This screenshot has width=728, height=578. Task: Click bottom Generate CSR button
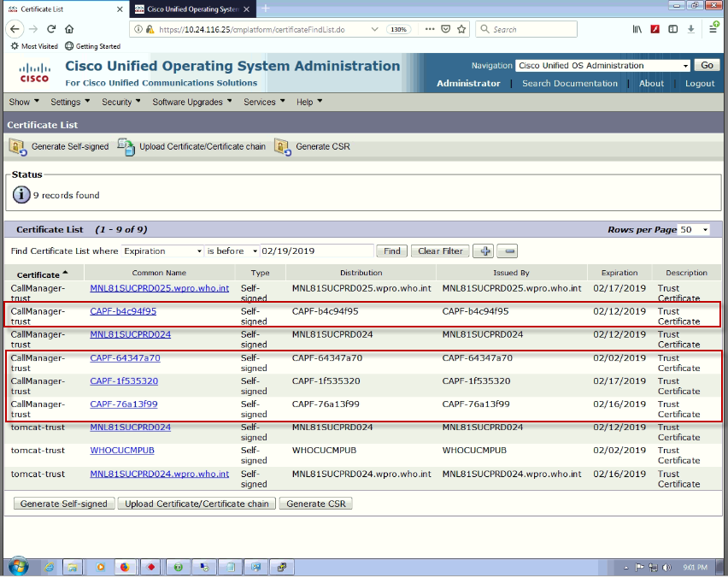coord(315,504)
